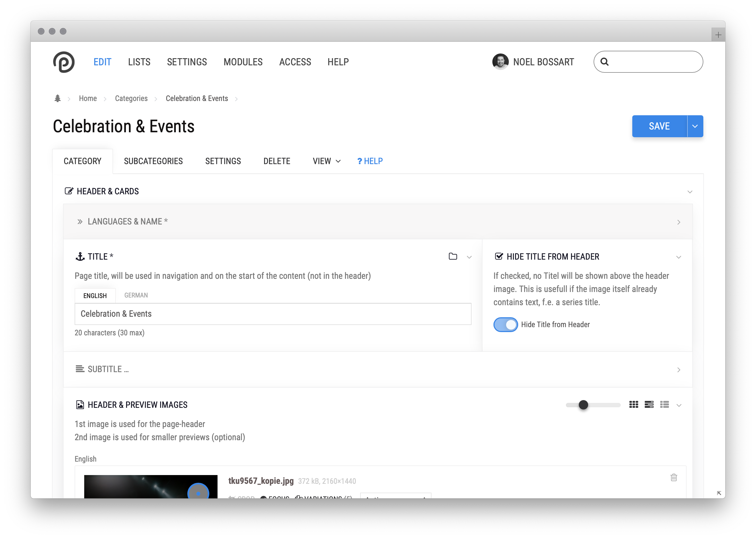Open the Save button dropdown arrow

(x=695, y=126)
